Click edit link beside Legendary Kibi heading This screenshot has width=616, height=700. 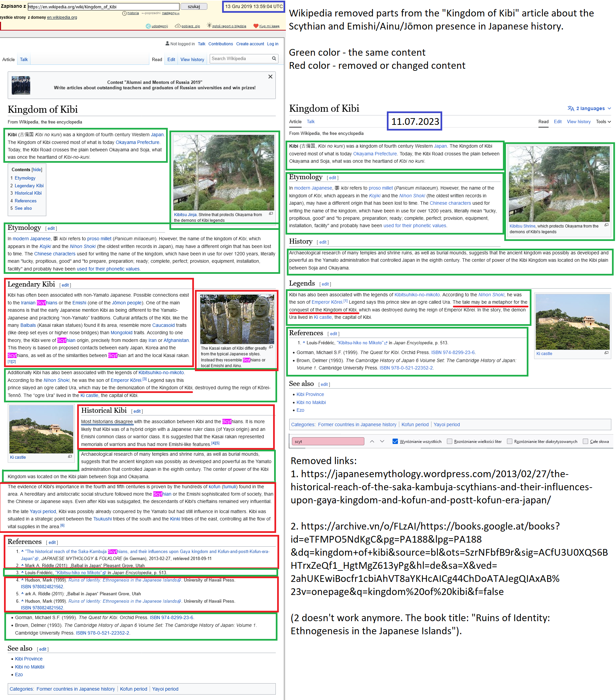pyautogui.click(x=65, y=285)
